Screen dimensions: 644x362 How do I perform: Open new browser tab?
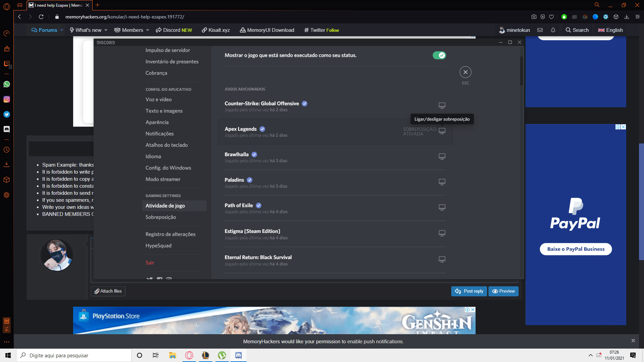98,5
